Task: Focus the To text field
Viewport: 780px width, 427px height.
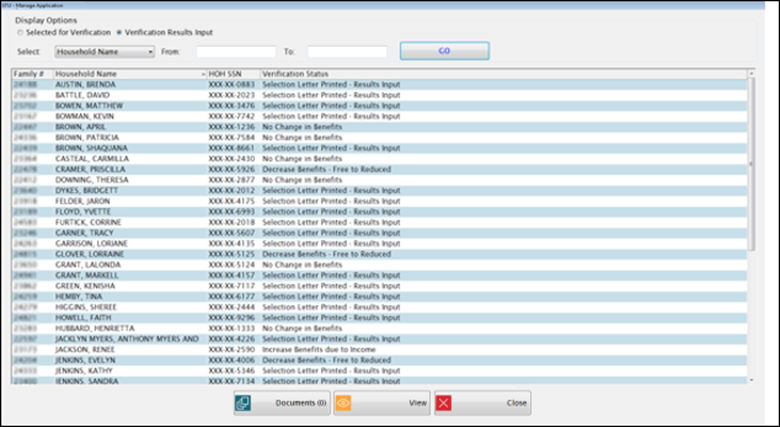Action: tap(347, 51)
